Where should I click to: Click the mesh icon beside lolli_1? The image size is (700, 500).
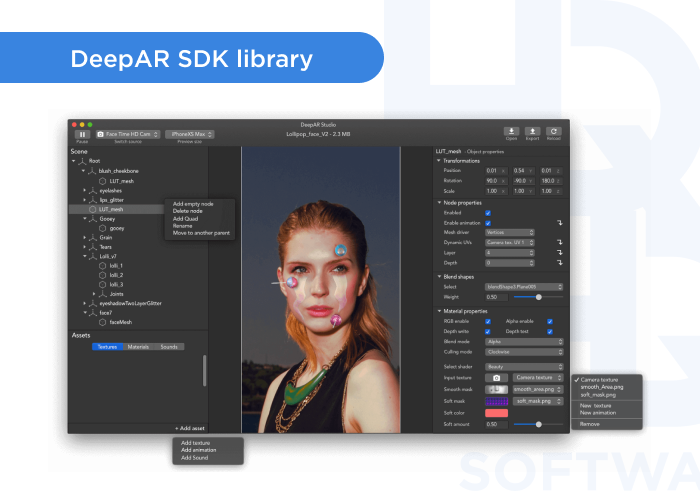(x=102, y=266)
